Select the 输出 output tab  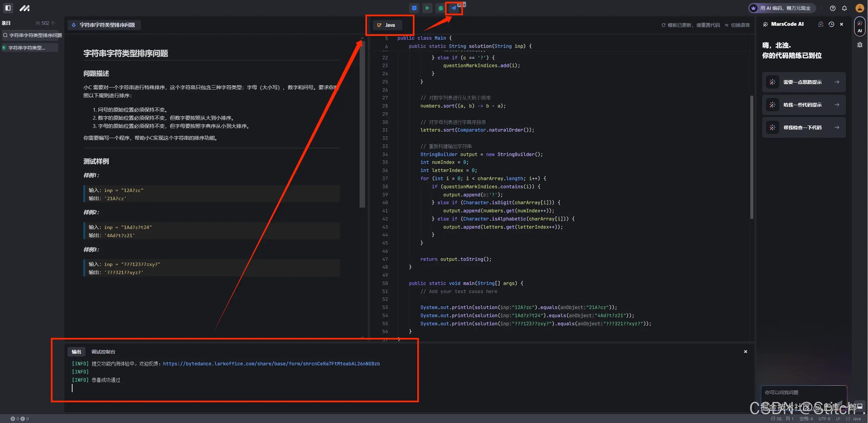pyautogui.click(x=76, y=352)
